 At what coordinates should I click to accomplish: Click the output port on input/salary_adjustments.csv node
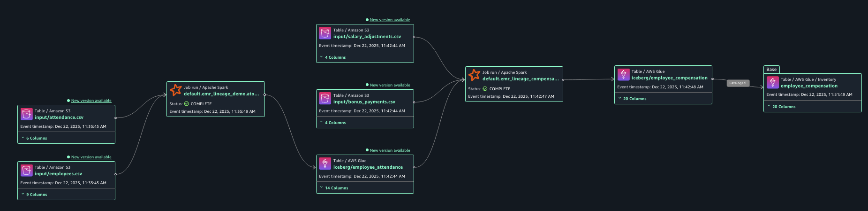point(414,37)
